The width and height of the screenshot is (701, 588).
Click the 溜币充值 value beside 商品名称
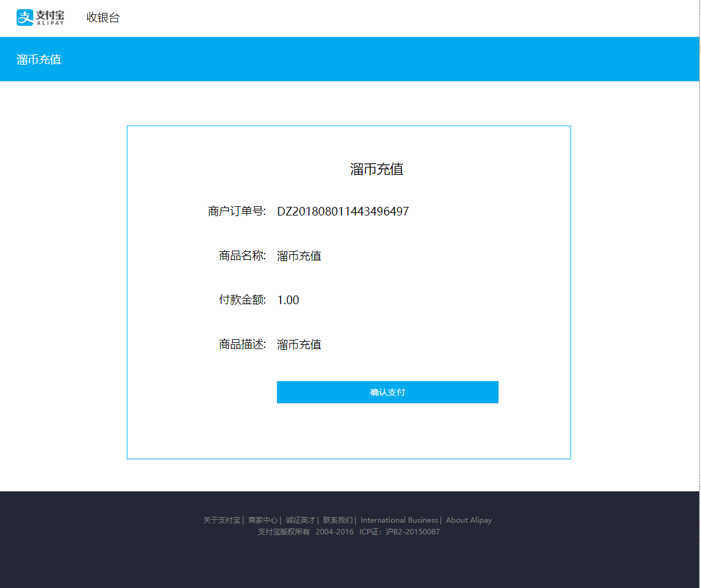pyautogui.click(x=299, y=256)
